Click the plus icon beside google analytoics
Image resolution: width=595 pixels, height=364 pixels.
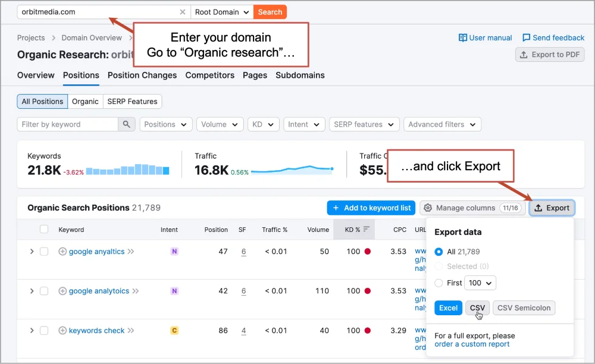click(62, 291)
